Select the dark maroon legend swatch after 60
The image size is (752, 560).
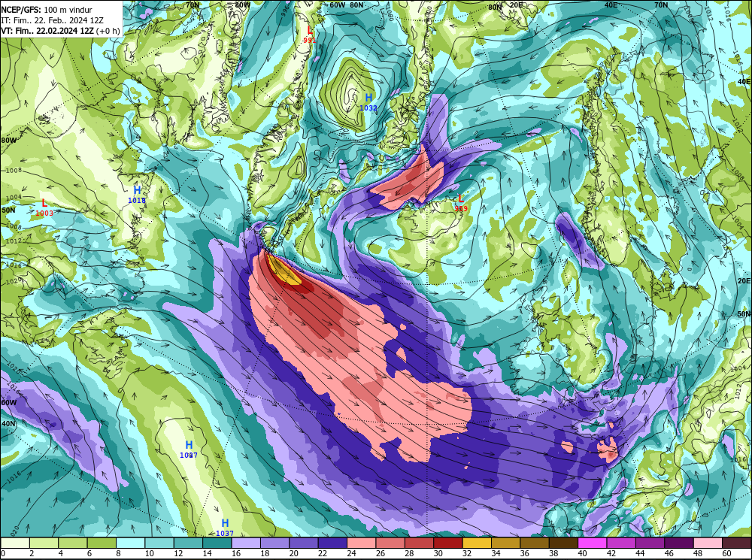[737, 543]
